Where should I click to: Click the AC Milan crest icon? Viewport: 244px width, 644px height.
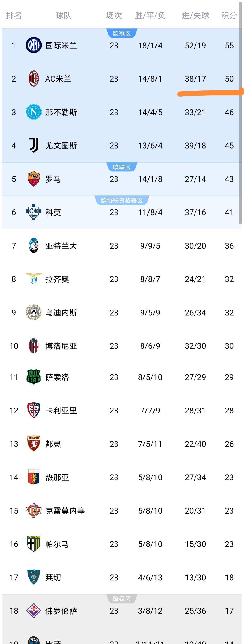(34, 79)
